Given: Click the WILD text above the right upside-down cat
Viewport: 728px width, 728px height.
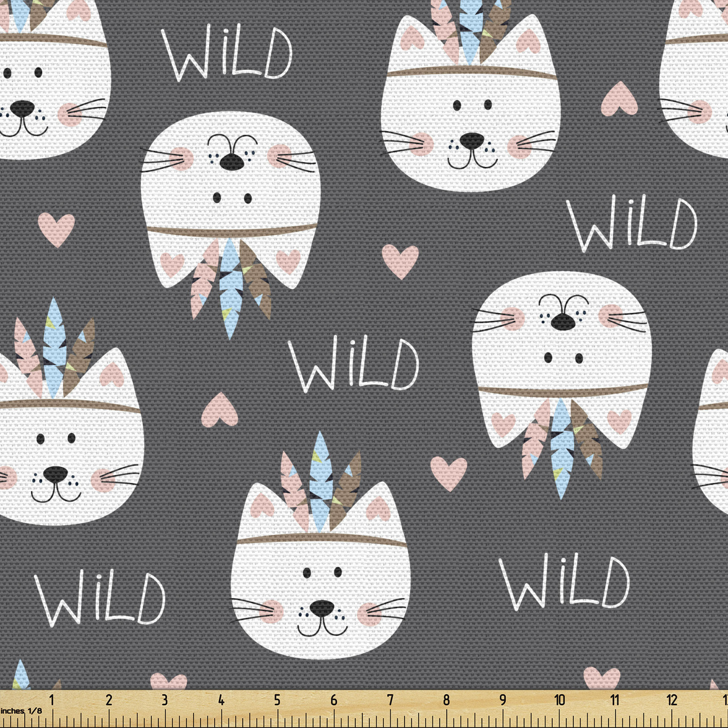Looking at the screenshot, I should (x=631, y=223).
